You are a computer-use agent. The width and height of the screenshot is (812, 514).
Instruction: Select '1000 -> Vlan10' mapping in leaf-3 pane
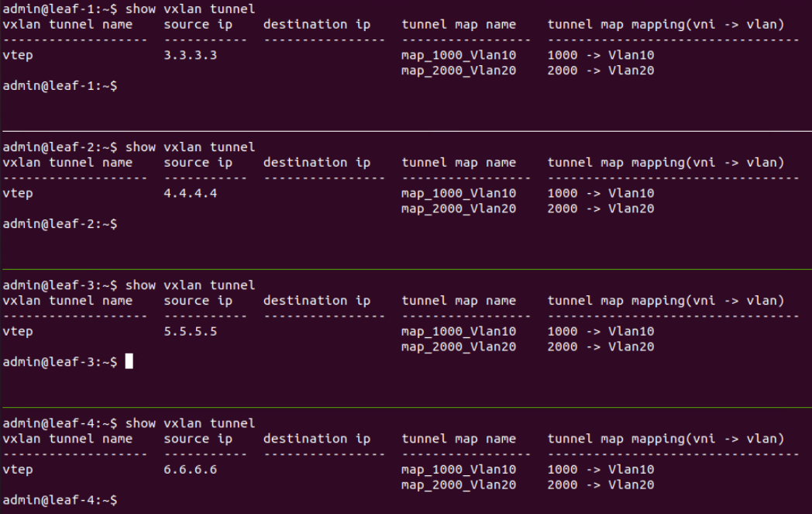[x=600, y=332]
